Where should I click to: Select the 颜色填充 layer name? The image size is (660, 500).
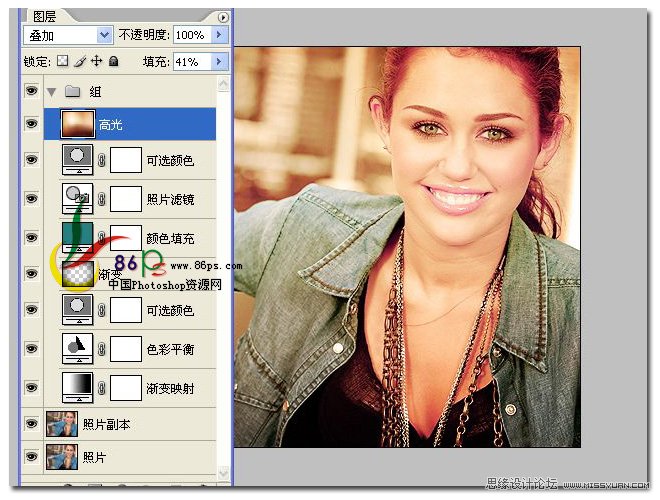point(170,238)
